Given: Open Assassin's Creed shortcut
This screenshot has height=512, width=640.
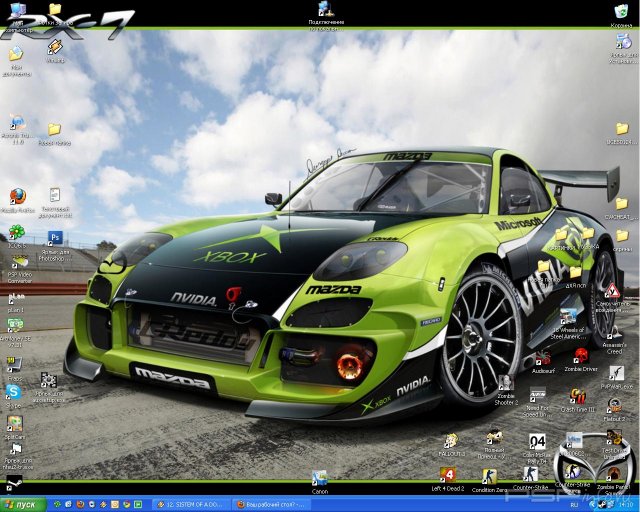Looking at the screenshot, I should 614,334.
